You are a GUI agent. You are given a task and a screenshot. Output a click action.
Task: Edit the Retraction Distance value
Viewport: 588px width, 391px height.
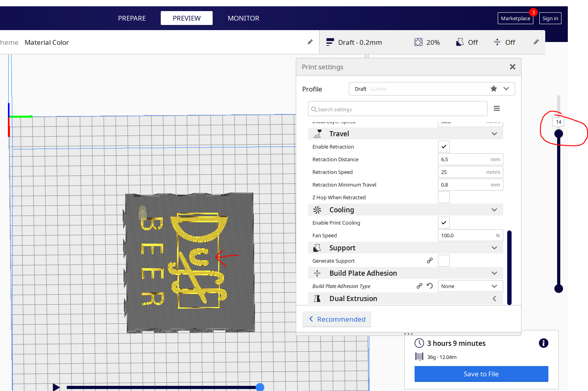tap(470, 159)
